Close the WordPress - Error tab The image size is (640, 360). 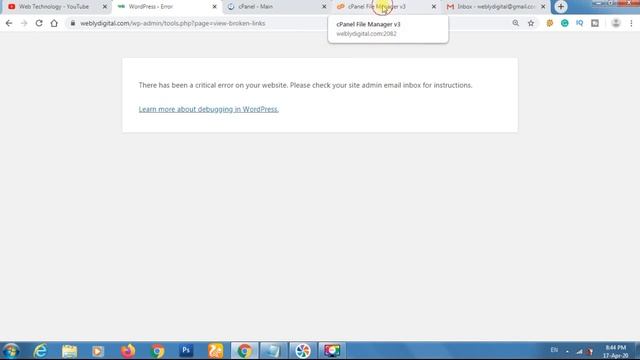pos(214,7)
